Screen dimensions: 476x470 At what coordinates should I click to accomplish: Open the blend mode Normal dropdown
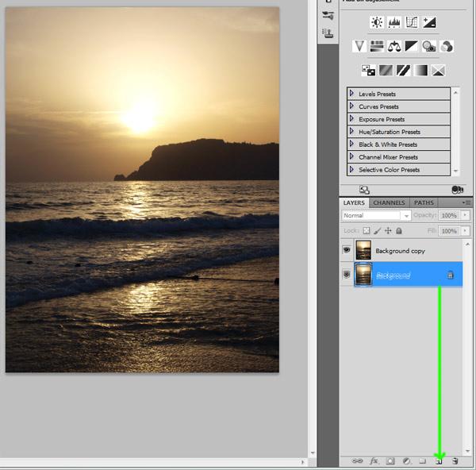tap(376, 215)
